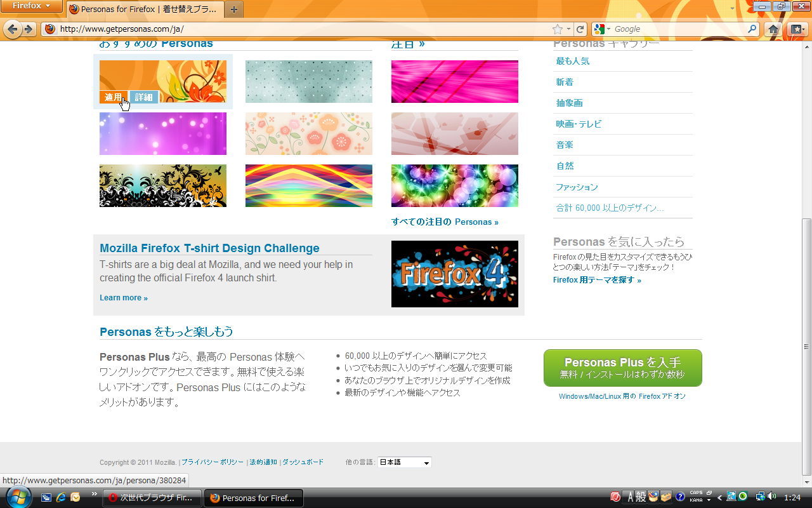Select the pastel flower pattern persona
This screenshot has width=812, height=508.
pyautogui.click(x=309, y=133)
